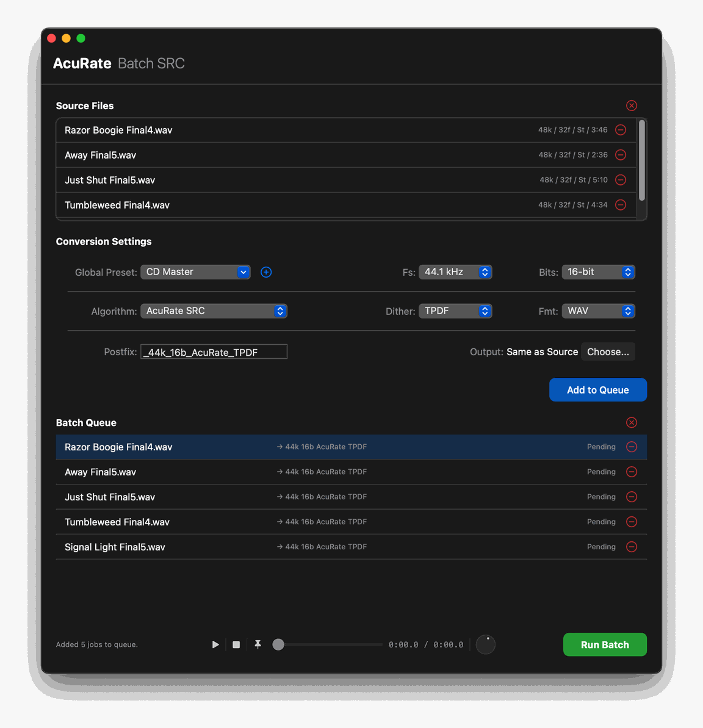Remove Away Final5.wav from Source Files
Image resolution: width=703 pixels, height=728 pixels.
pyautogui.click(x=621, y=155)
